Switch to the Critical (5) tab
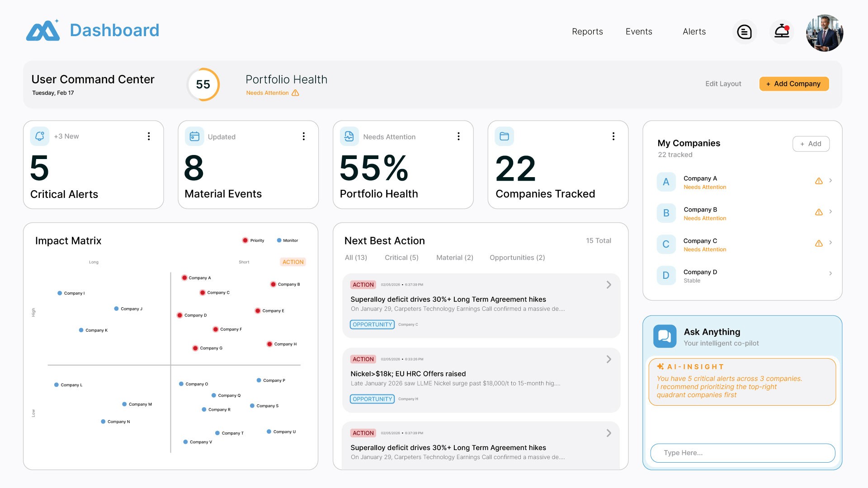This screenshot has height=488, width=868. click(x=401, y=257)
